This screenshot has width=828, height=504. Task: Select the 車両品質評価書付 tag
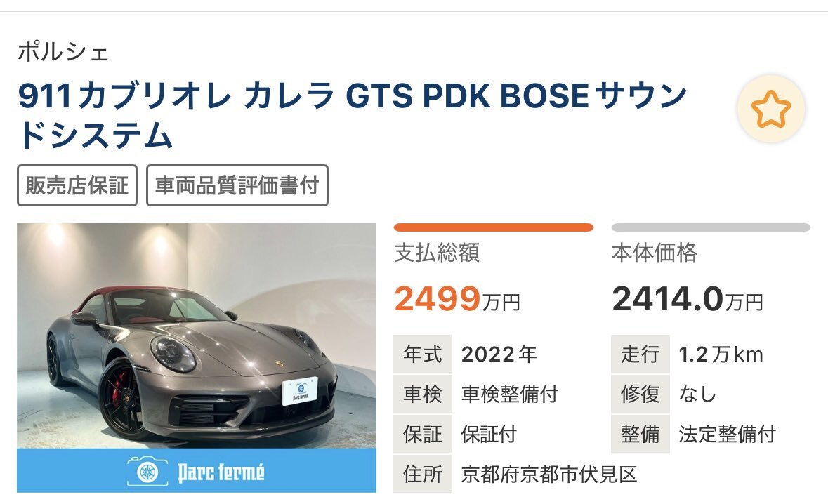point(237,185)
